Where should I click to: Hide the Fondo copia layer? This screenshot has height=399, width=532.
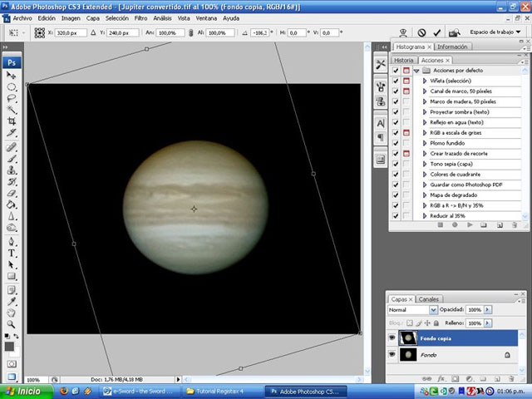[x=392, y=337]
